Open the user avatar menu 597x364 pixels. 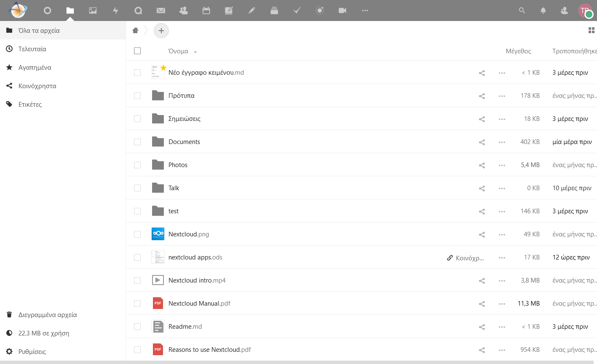585,10
